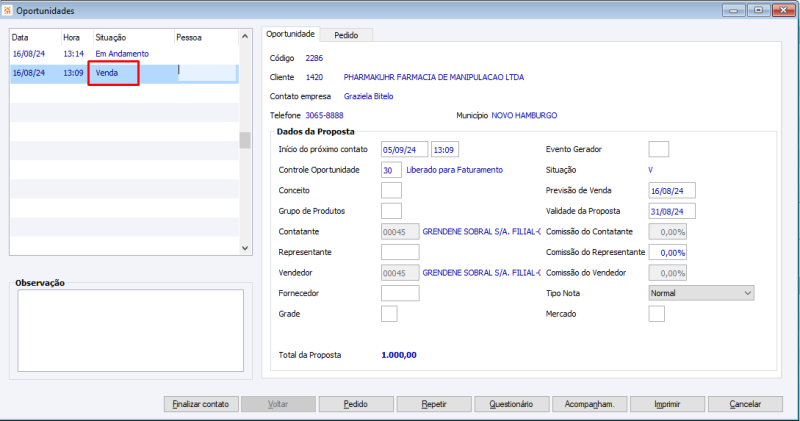Screen dimensions: 800x421
Task: Click the Mercado input box
Action: [656, 314]
